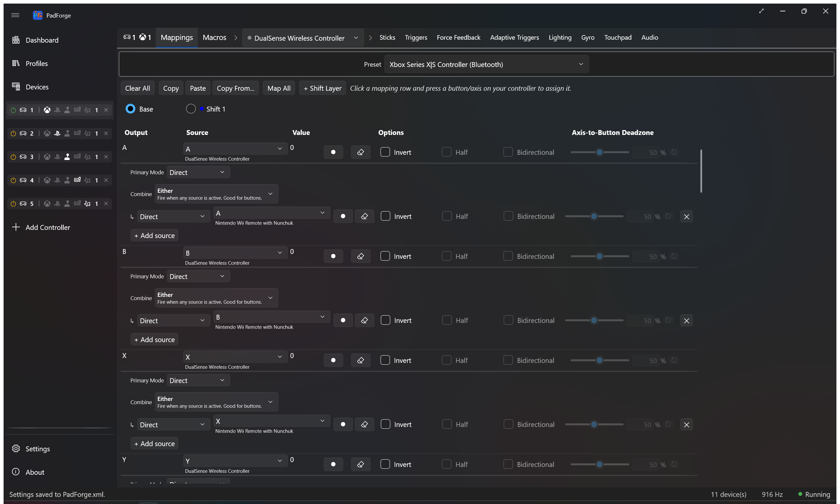
Task: Select the Base layer radio button
Action: click(x=130, y=109)
